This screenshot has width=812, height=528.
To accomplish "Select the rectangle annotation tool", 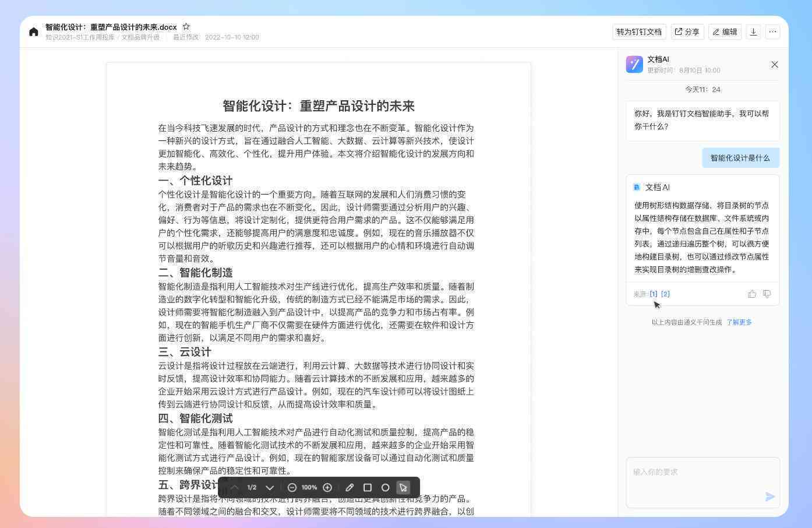I will [368, 488].
